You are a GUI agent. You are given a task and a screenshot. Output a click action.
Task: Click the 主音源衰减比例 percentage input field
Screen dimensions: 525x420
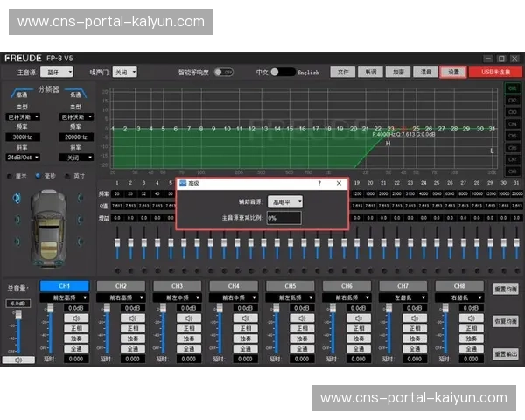[x=283, y=217]
